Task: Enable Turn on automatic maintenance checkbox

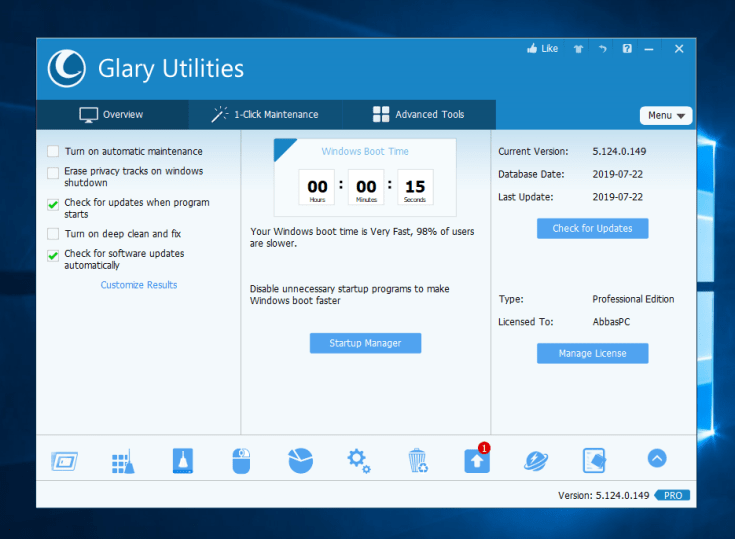Action: [53, 151]
